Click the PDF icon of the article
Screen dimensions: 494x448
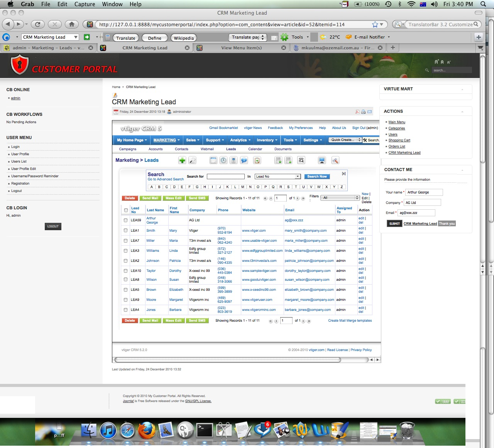click(357, 112)
